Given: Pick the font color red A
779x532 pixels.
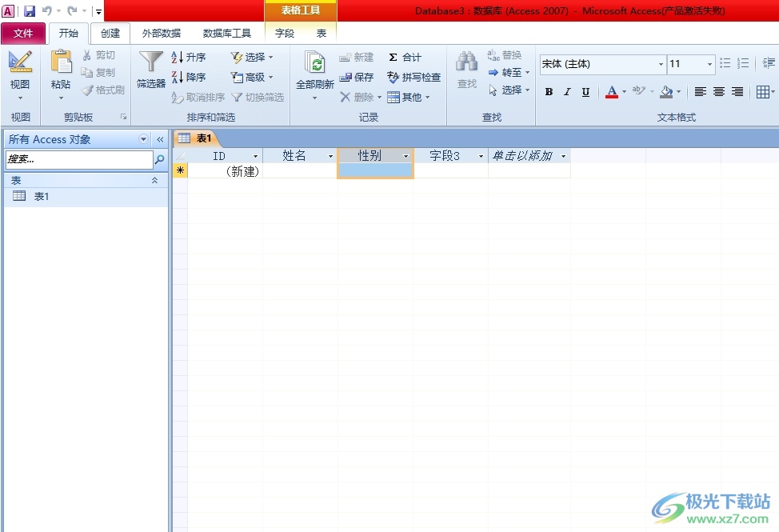Looking at the screenshot, I should 612,92.
